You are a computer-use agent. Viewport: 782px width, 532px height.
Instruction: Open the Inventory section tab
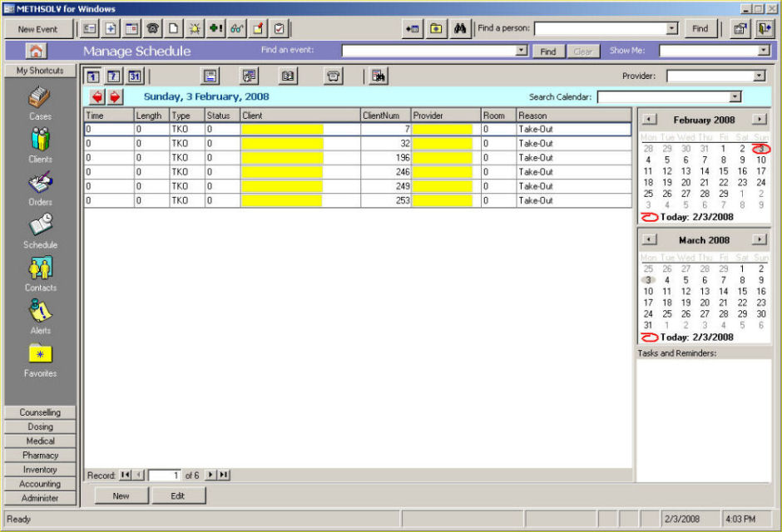[40, 470]
